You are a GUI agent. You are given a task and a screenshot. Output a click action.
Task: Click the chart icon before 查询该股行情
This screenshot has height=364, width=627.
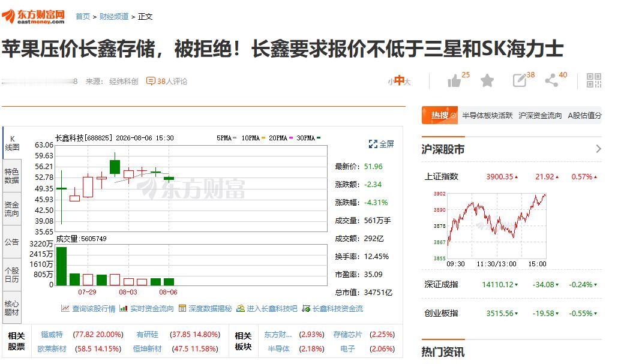(x=65, y=308)
